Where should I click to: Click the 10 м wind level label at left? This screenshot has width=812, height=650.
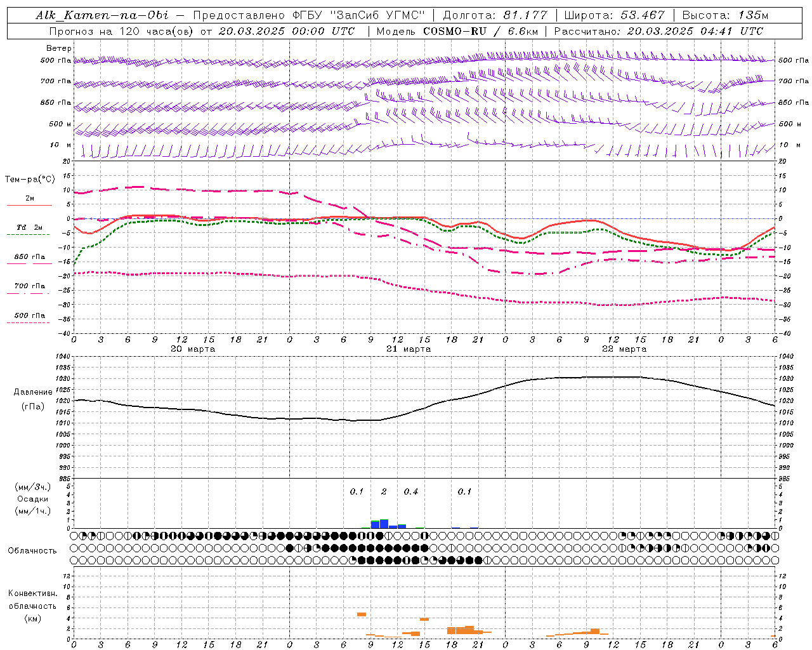click(x=61, y=145)
